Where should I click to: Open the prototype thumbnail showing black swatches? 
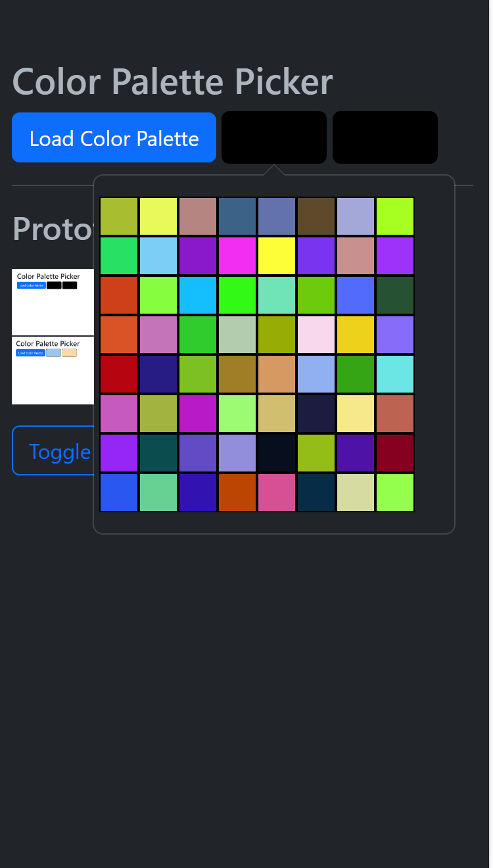click(53, 302)
